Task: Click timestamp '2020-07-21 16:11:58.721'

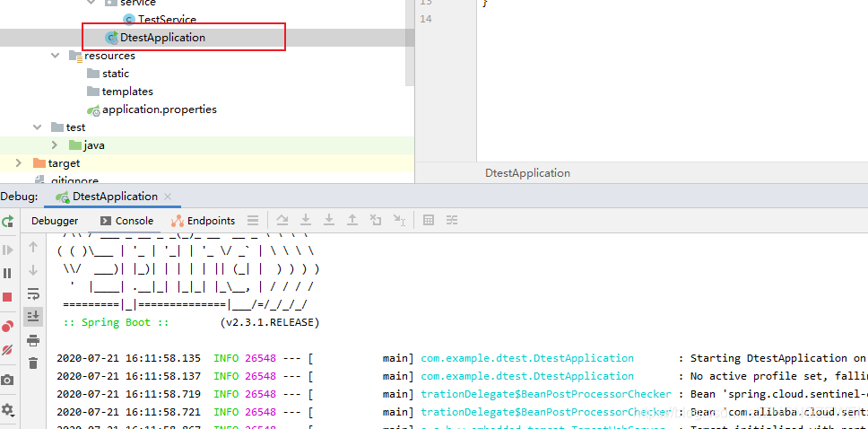Action: 128,412
